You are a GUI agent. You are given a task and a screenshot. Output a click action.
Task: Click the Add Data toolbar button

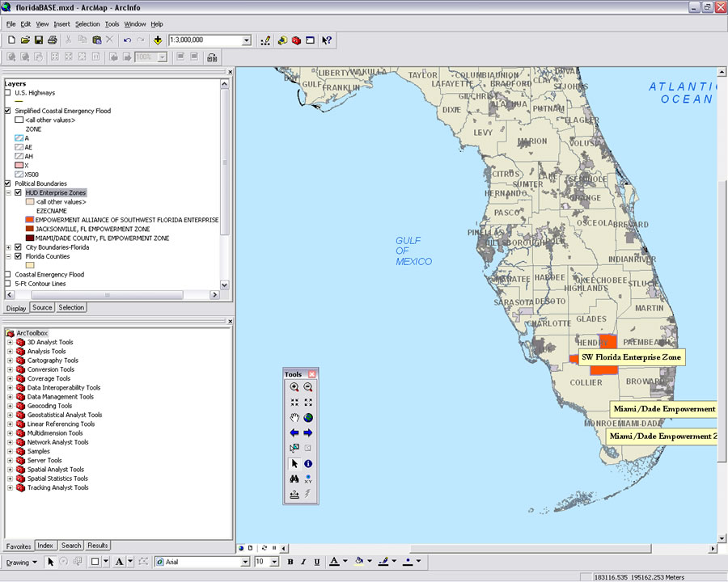157,40
